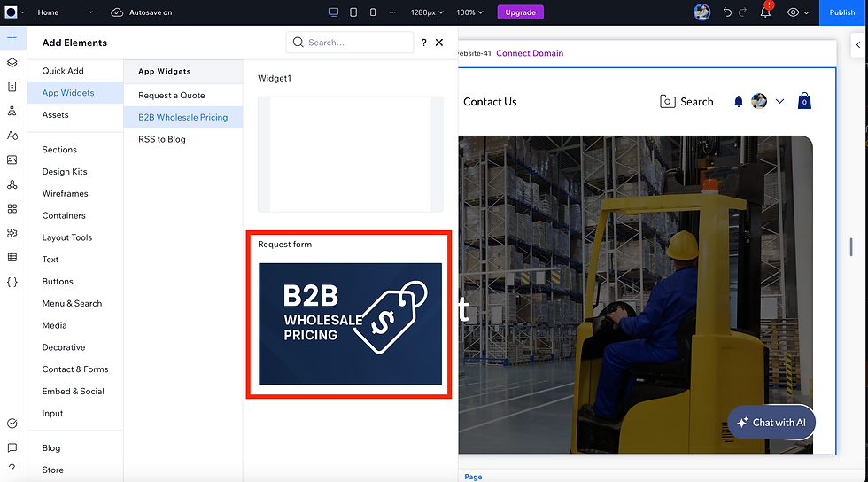The height and width of the screenshot is (482, 868).
Task: Select Design Kits category
Action: (75, 172)
